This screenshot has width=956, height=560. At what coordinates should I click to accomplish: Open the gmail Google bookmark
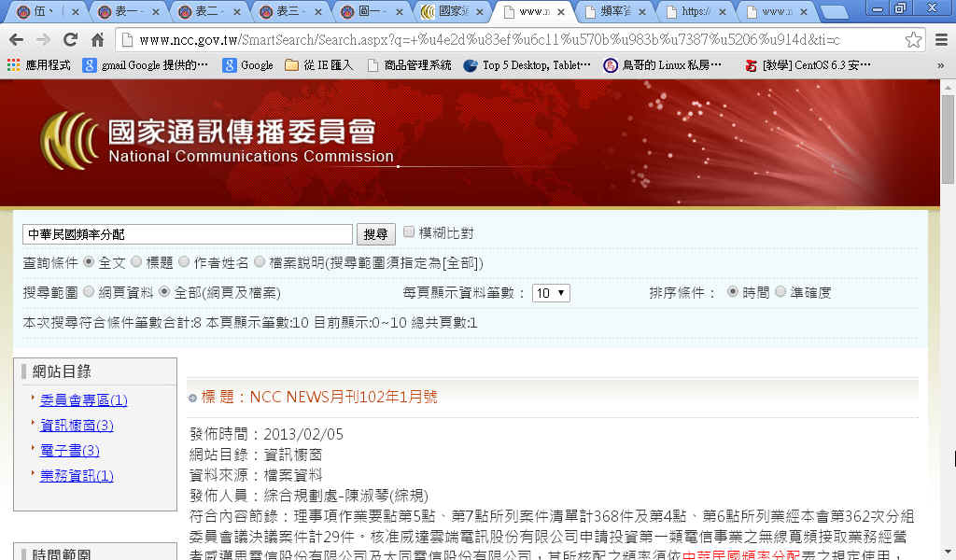tap(145, 65)
